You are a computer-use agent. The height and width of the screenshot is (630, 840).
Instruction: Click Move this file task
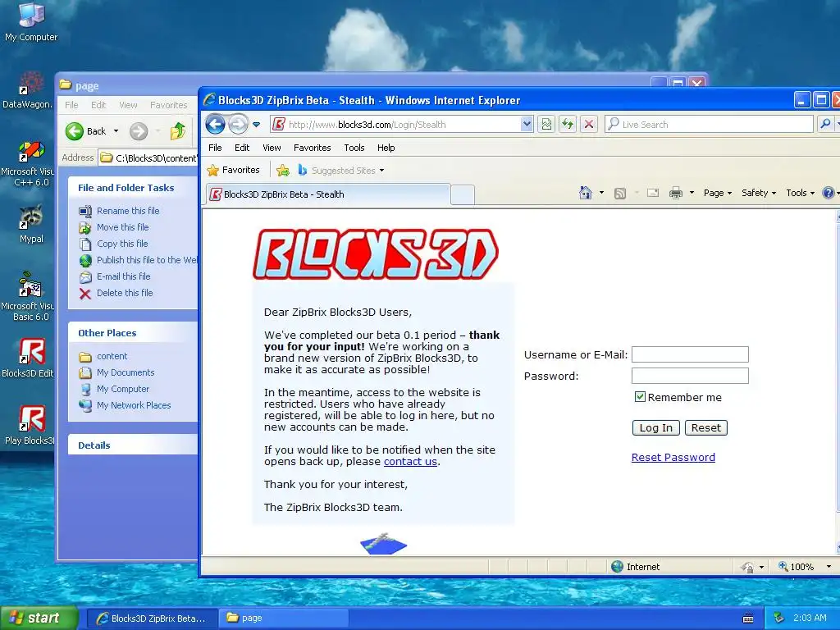click(x=123, y=227)
